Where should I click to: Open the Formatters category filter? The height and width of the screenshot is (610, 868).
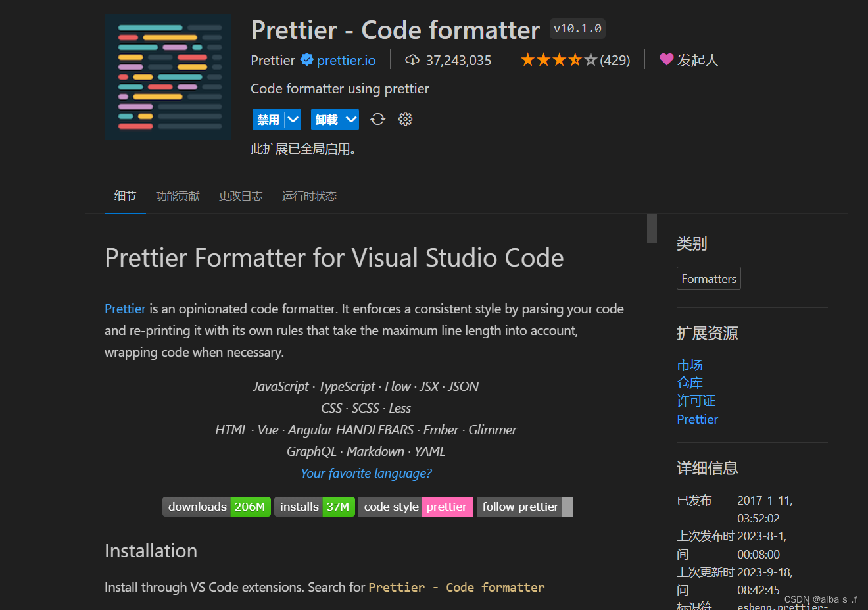pyautogui.click(x=708, y=278)
